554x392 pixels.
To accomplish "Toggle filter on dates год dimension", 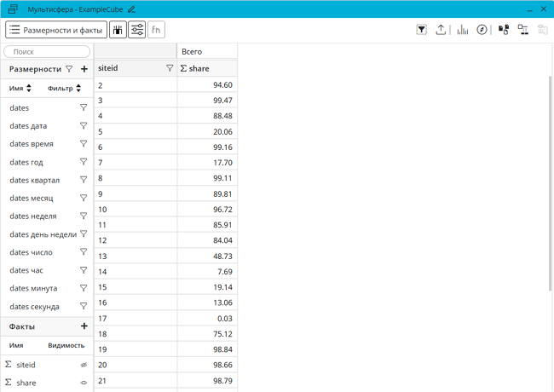I will click(84, 162).
